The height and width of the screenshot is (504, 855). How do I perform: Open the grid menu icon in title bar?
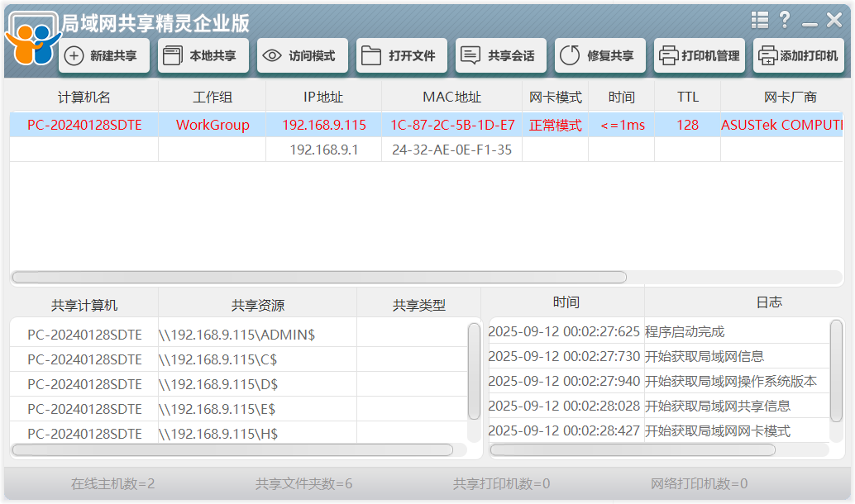759,21
